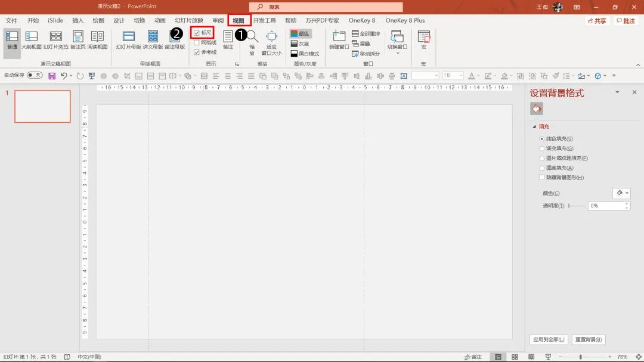Select Black and White (黑白模式)
Image resolution: width=644 pixels, height=362 pixels.
[x=305, y=54]
